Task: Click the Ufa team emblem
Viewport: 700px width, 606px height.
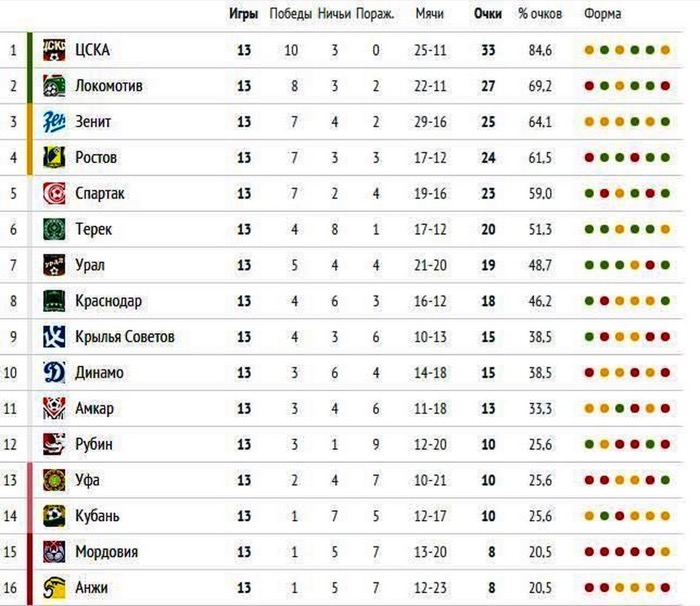Action: 54,480
